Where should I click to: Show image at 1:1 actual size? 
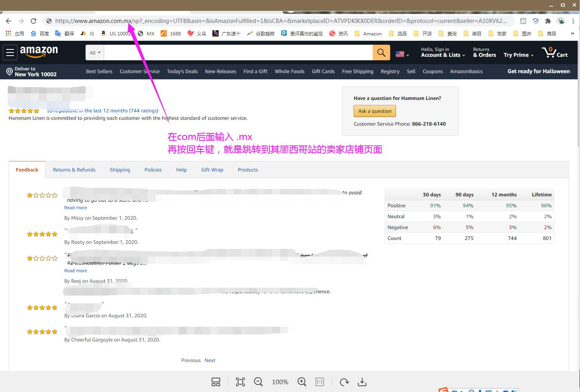320,382
